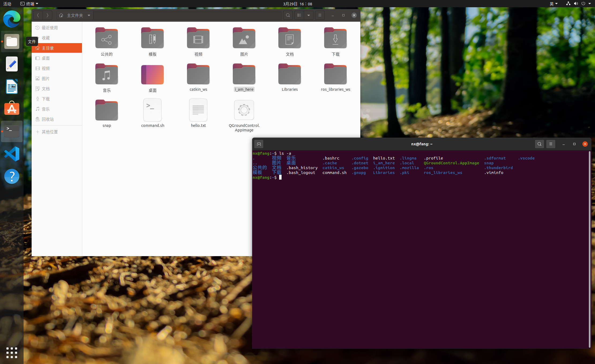Open 收藏 in sidebar
This screenshot has width=595, height=364.
[57, 38]
